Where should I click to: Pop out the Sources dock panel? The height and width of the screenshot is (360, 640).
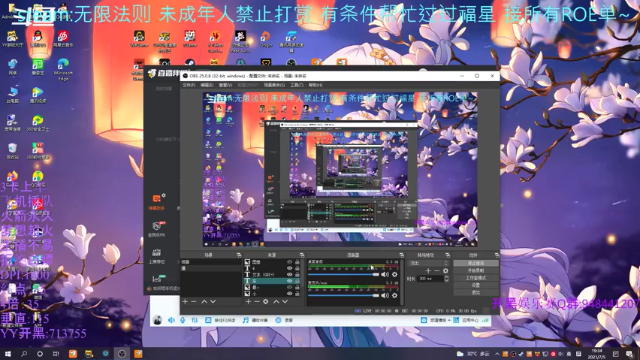pyautogui.click(x=302, y=255)
